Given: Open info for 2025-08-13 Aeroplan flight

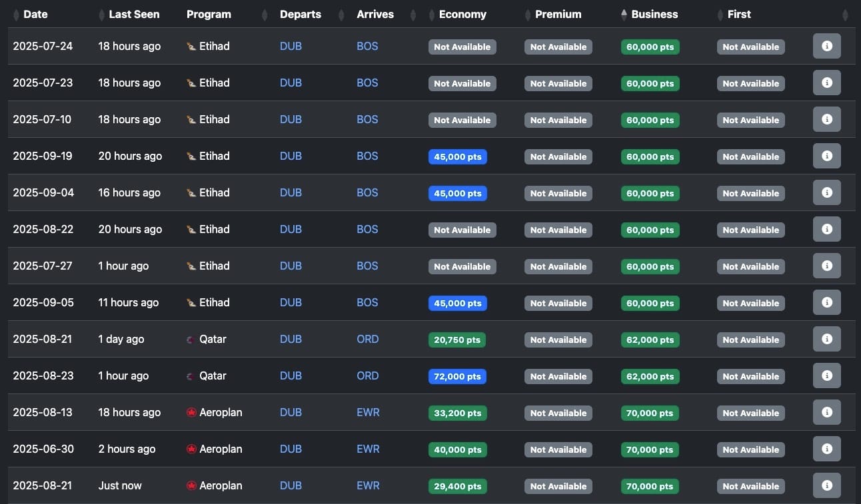Looking at the screenshot, I should click(x=827, y=413).
